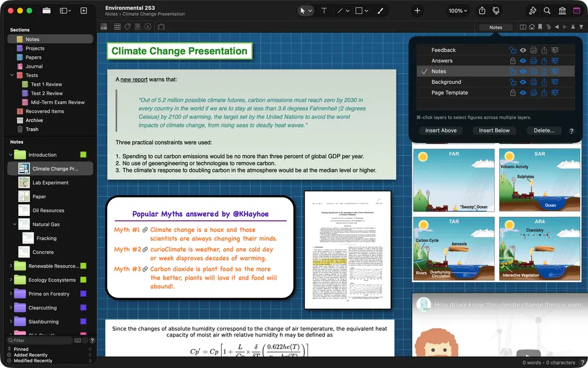Expand the Prime on Forestry folder
588x368 pixels.
[10, 294]
